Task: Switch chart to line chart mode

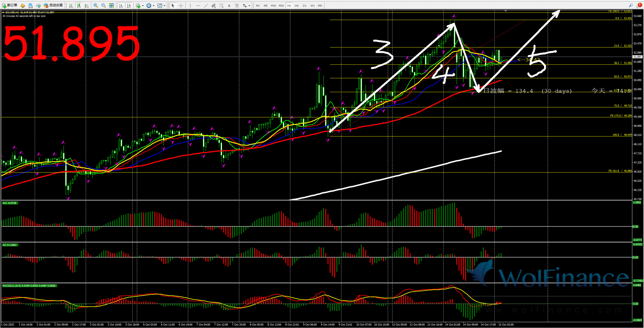Action: point(87,6)
